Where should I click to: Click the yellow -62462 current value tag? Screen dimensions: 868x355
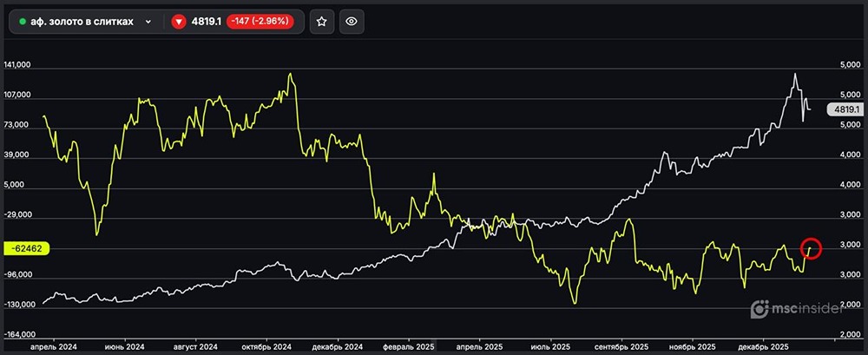(27, 248)
